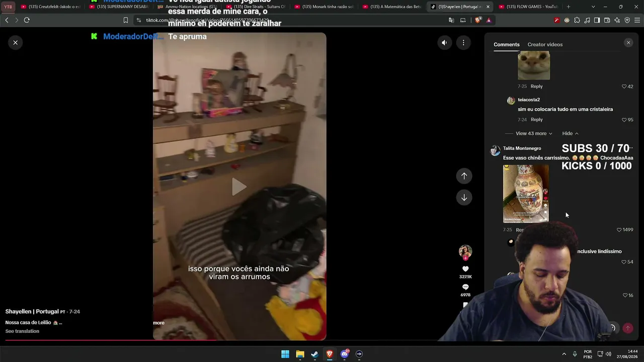Open the Brave VPN shield icon
The image size is (644, 362).
627,20
